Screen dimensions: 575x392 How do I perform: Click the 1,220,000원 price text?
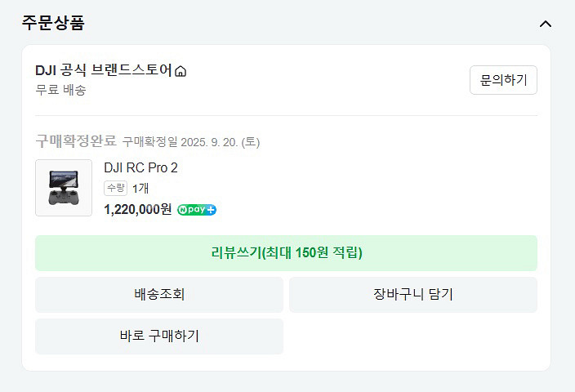[x=137, y=209]
